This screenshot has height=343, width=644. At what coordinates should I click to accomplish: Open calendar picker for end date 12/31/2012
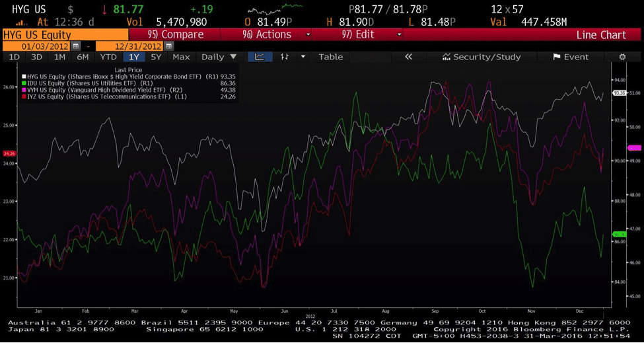click(169, 46)
